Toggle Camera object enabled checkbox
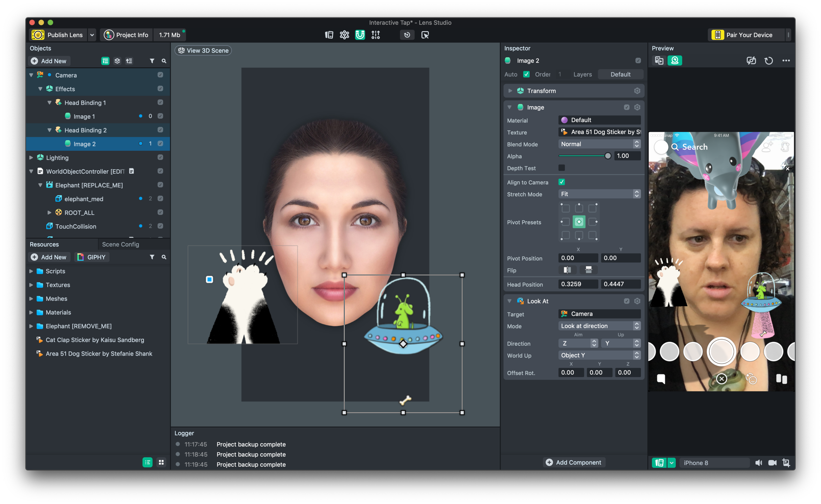The image size is (821, 504). click(x=160, y=75)
